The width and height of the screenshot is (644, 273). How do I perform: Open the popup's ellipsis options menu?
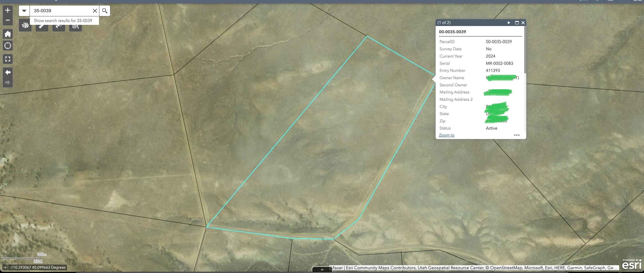517,135
